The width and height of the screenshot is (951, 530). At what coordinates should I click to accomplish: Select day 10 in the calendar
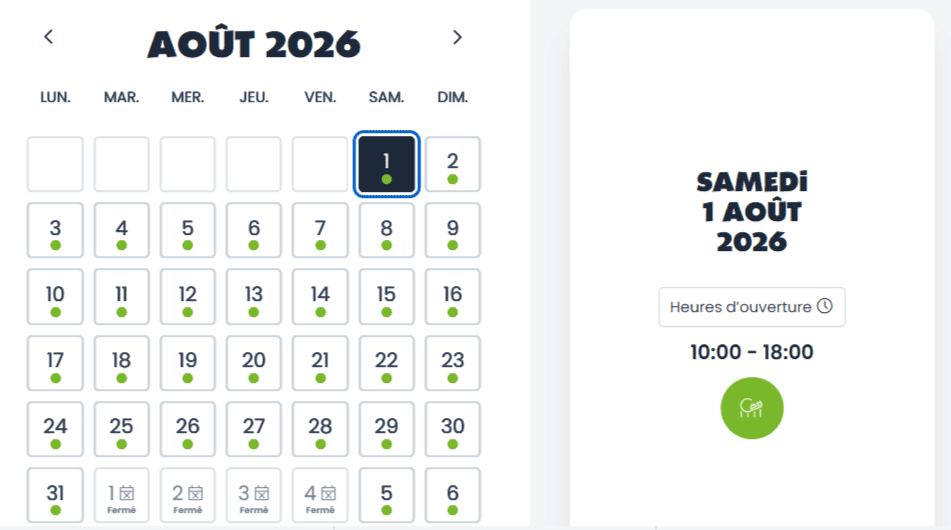(x=55, y=297)
